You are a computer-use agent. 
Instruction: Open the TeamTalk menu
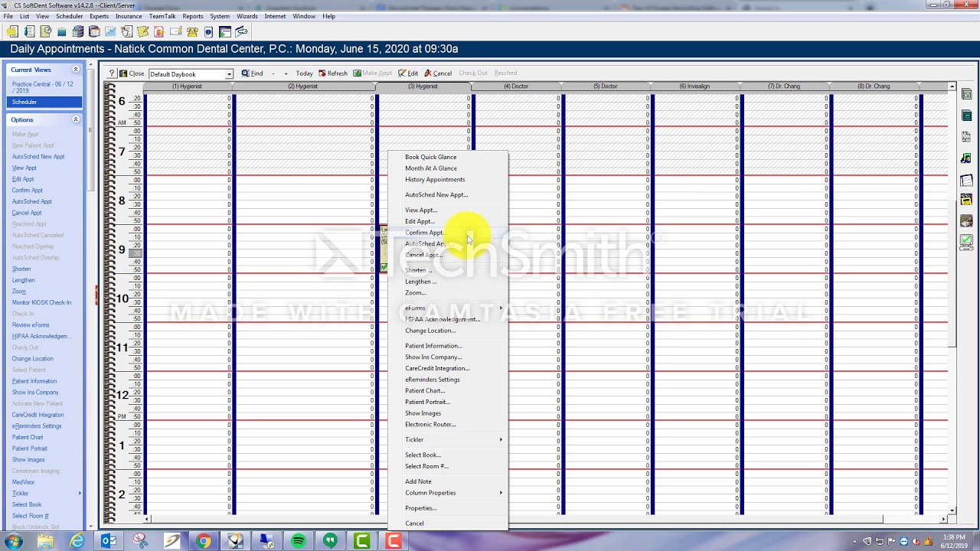[162, 16]
